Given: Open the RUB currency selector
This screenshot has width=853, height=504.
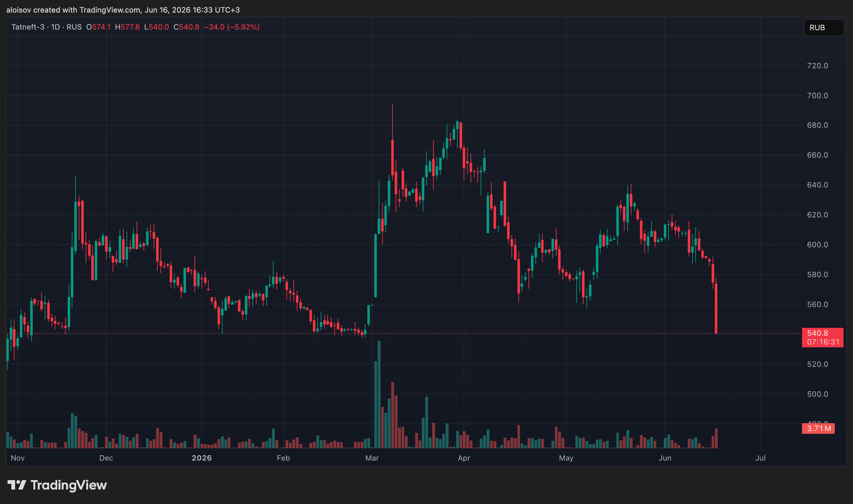Looking at the screenshot, I should tap(823, 27).
